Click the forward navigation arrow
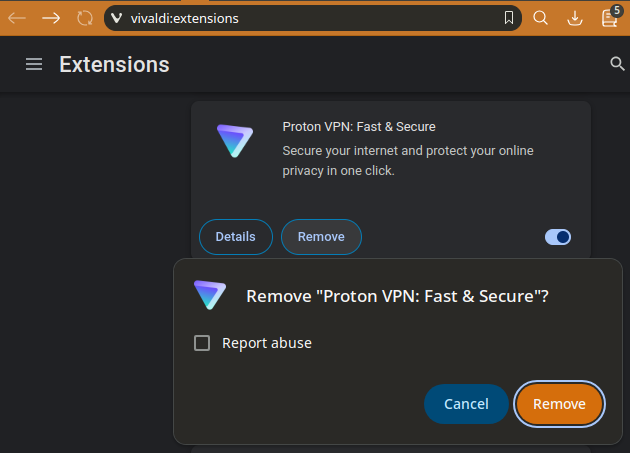630x453 pixels. pos(51,18)
